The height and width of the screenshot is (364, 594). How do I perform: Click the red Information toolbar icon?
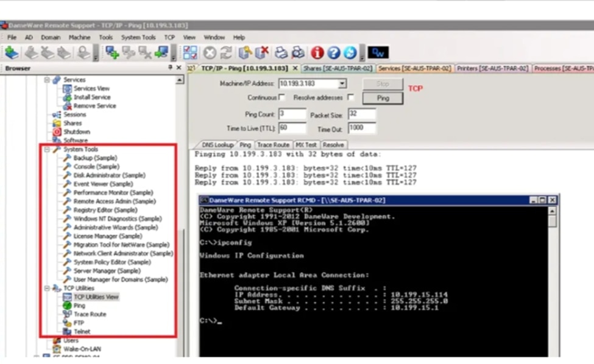[x=317, y=52]
